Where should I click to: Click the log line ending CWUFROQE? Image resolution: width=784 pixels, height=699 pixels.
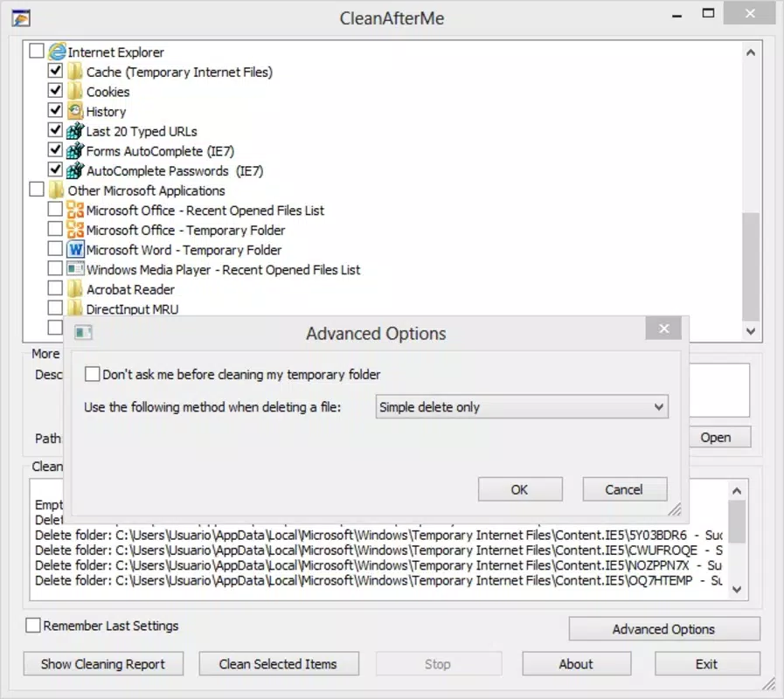click(378, 550)
